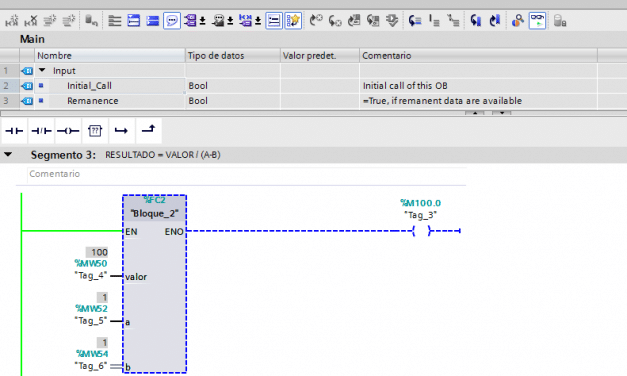Go to next bookmark icon
The width and height of the screenshot is (627, 376).
tap(495, 20)
